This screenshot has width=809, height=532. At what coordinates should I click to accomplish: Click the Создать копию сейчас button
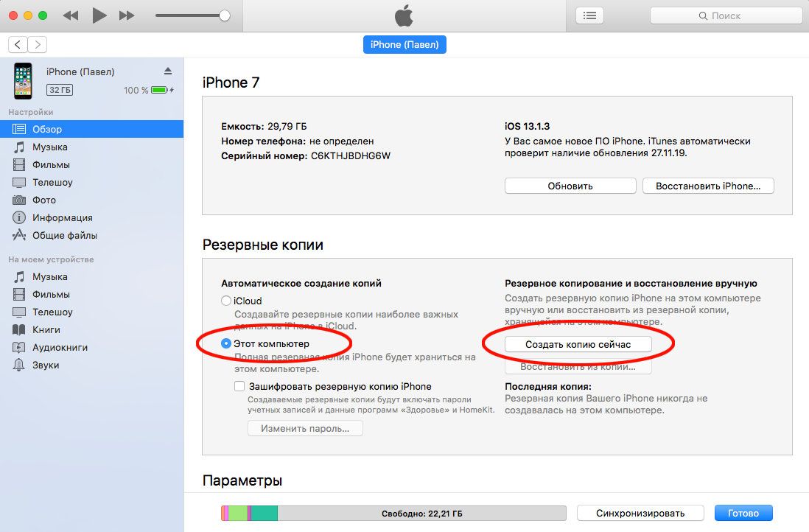(x=578, y=344)
